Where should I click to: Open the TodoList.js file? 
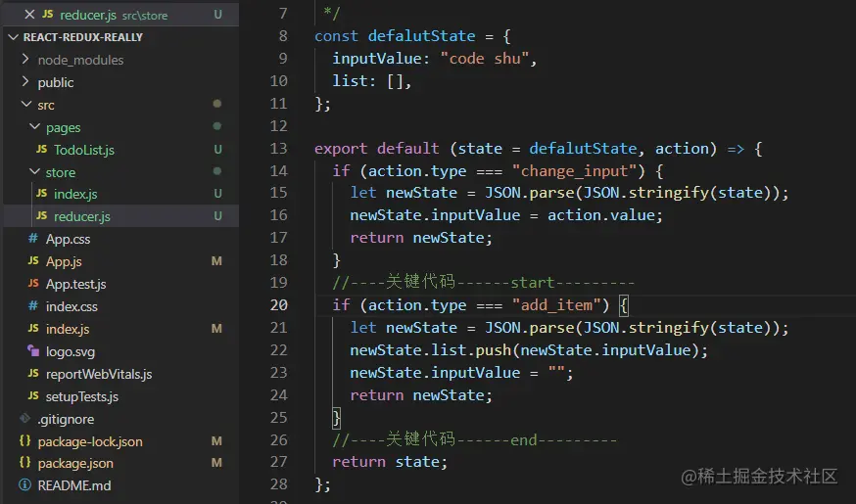(84, 150)
